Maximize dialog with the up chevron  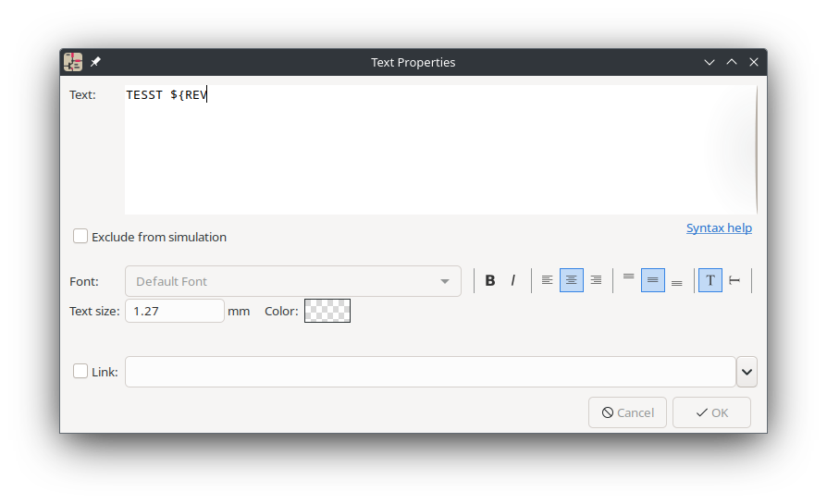(732, 62)
